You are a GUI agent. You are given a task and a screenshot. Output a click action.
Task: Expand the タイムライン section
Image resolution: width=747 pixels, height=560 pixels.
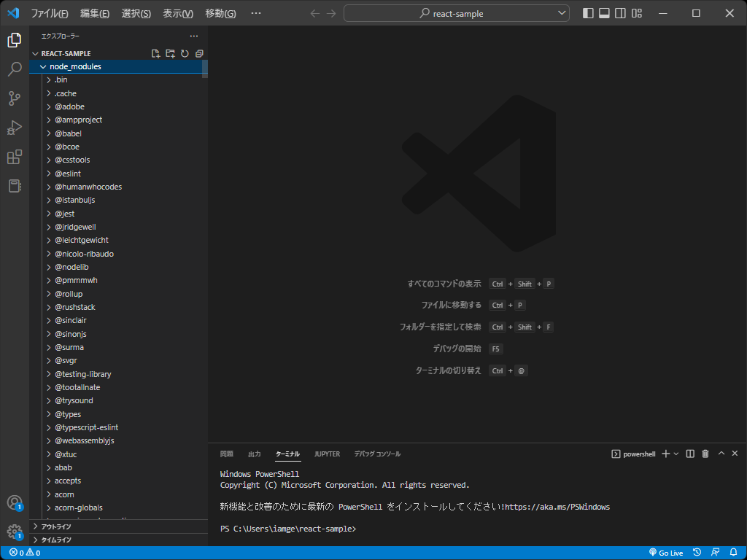pyautogui.click(x=119, y=540)
